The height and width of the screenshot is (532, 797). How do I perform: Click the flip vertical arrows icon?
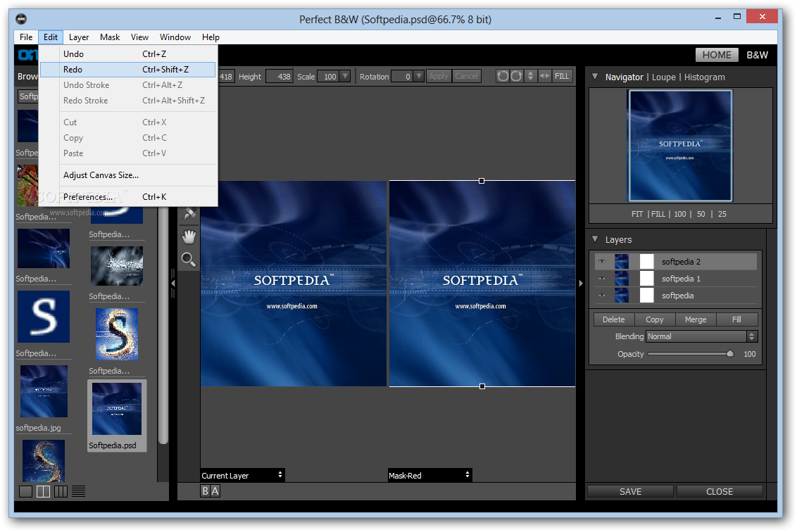point(531,76)
